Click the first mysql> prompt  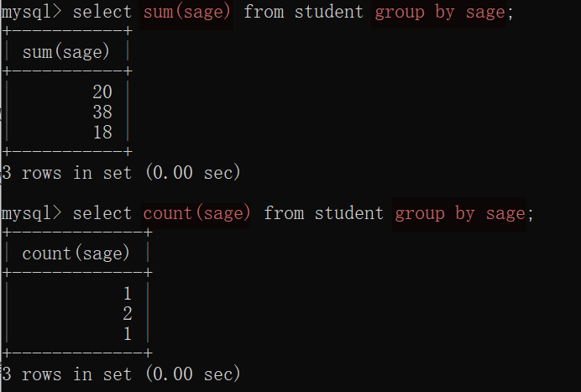(x=31, y=13)
